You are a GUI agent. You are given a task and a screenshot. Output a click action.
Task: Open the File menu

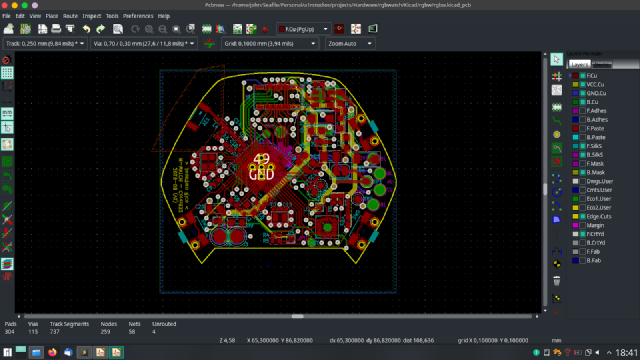6,16
